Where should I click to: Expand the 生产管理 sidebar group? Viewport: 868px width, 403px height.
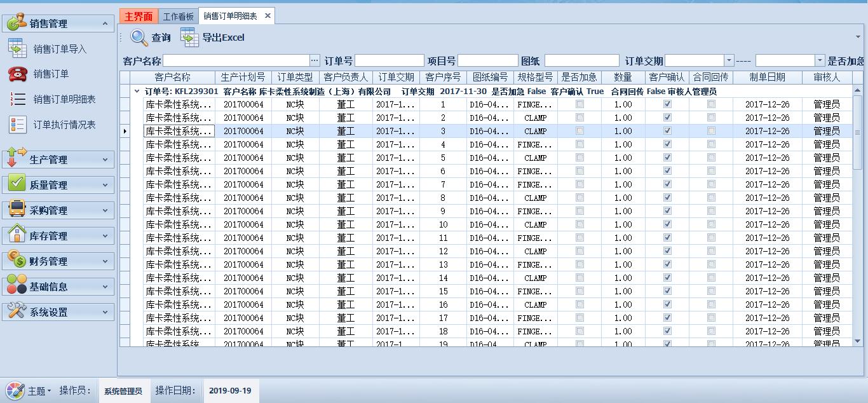(105, 160)
